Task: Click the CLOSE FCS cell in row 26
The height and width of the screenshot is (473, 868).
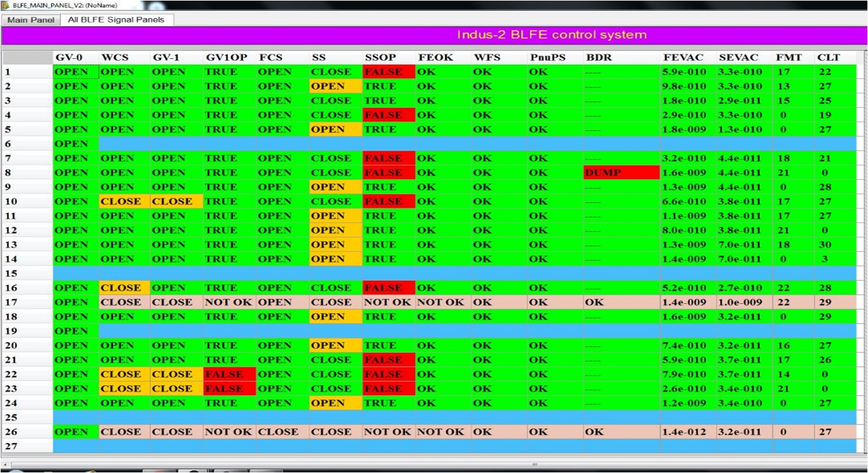Action: coord(283,432)
